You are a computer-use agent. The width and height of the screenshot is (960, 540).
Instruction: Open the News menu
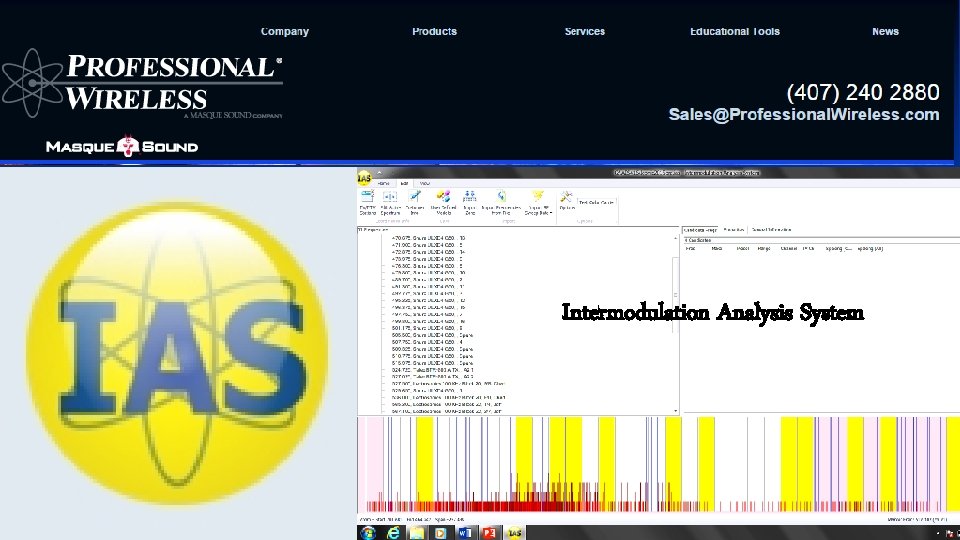click(x=885, y=31)
